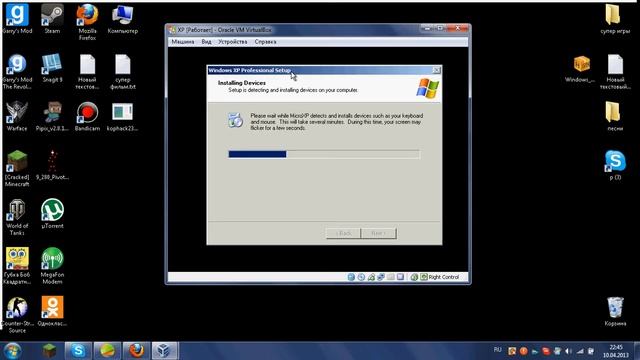Click the volume speaker tray icon
Viewport: 640px width, 360px height.
pyautogui.click(x=569, y=351)
